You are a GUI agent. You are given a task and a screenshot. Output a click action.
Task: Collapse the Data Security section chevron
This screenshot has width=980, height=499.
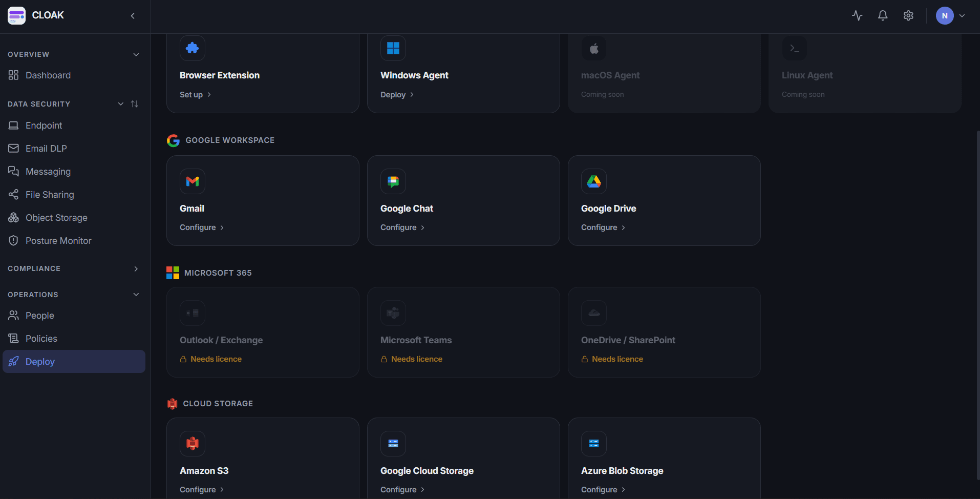tap(121, 104)
